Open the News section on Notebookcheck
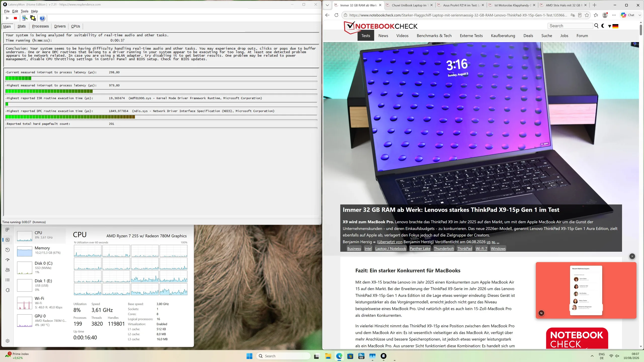Image resolution: width=644 pixels, height=362 pixels. (383, 36)
